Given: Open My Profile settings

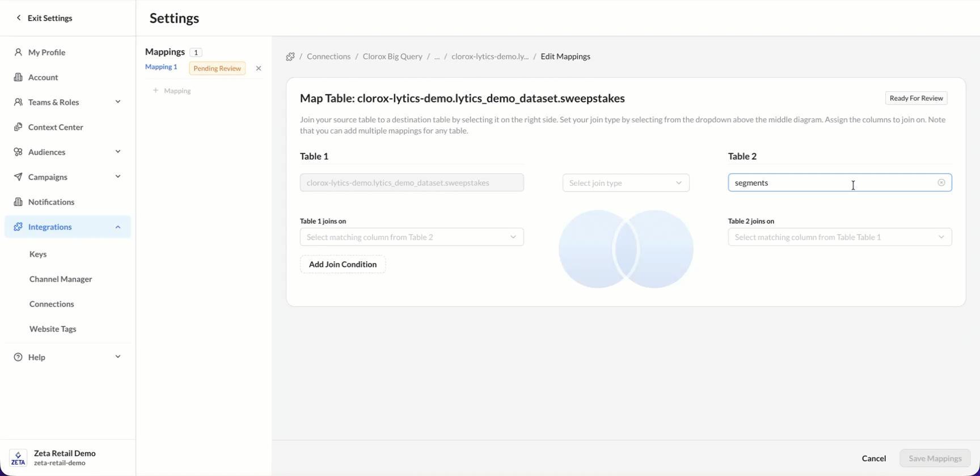Looking at the screenshot, I should (47, 52).
